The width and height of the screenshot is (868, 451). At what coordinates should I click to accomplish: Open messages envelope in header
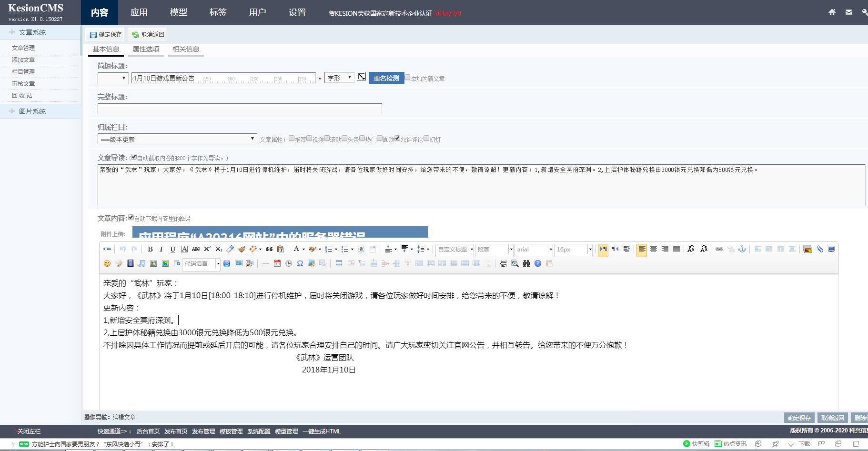click(x=849, y=12)
